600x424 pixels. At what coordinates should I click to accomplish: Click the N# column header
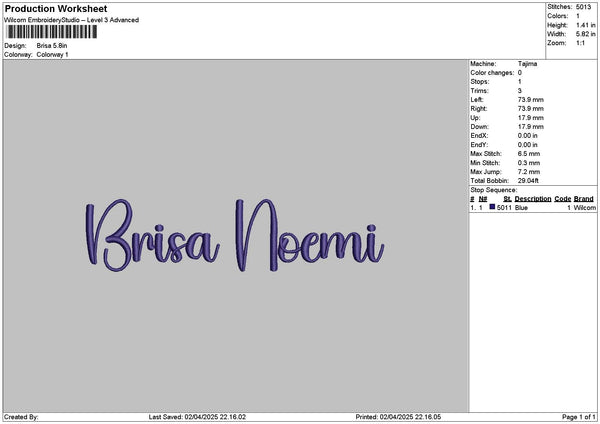tap(483, 199)
